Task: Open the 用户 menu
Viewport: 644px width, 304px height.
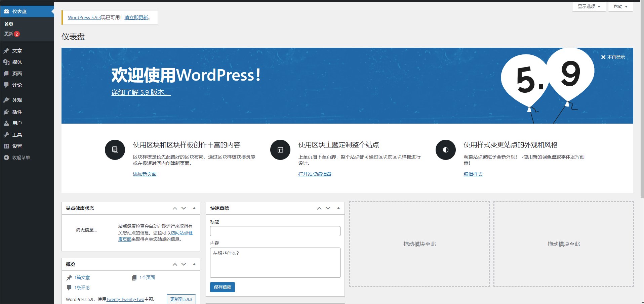Action: coord(27,123)
